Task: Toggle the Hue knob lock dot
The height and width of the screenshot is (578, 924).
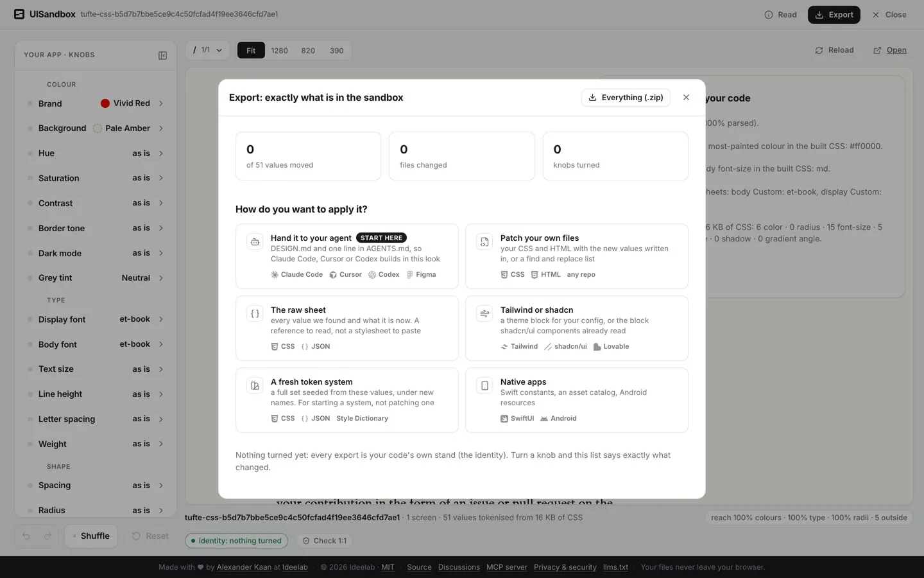Action: click(x=30, y=153)
